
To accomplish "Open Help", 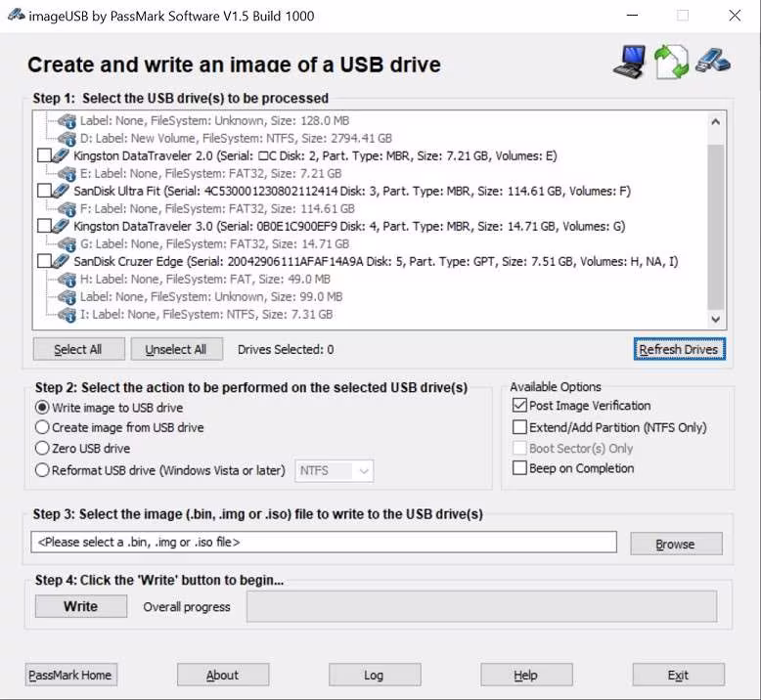I will pos(526,675).
